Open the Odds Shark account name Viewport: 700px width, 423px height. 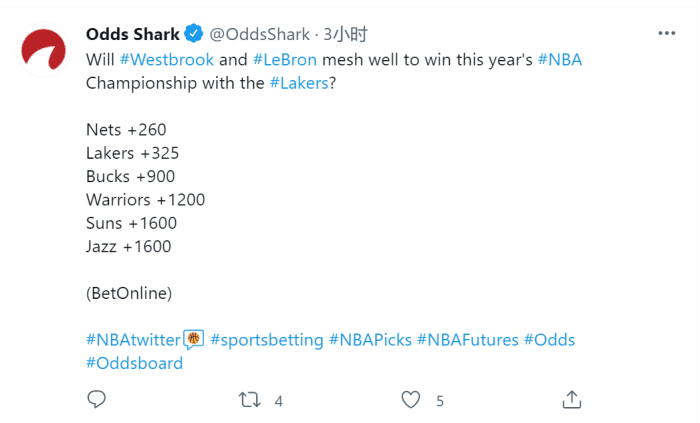(132, 35)
